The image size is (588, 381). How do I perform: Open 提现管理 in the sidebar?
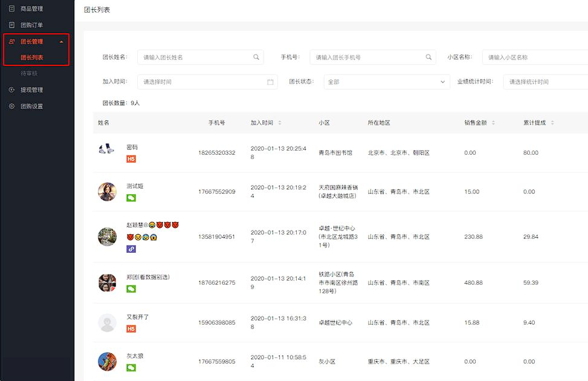(31, 90)
